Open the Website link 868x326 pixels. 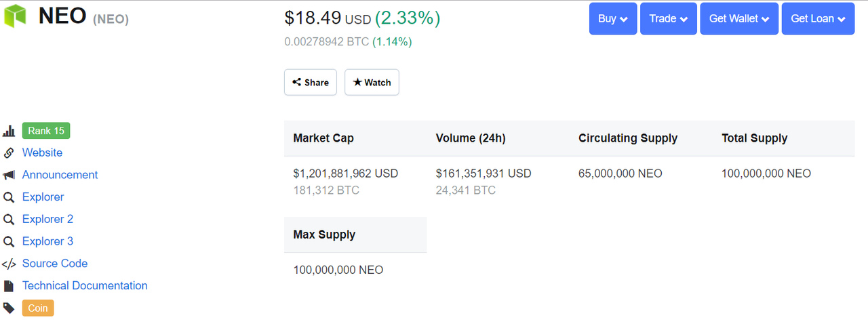click(42, 152)
